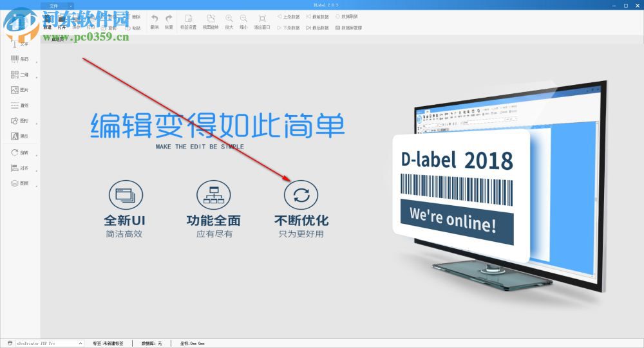Click the 删除 delete button
Screen dimensions: 644x348
[x=133, y=17]
